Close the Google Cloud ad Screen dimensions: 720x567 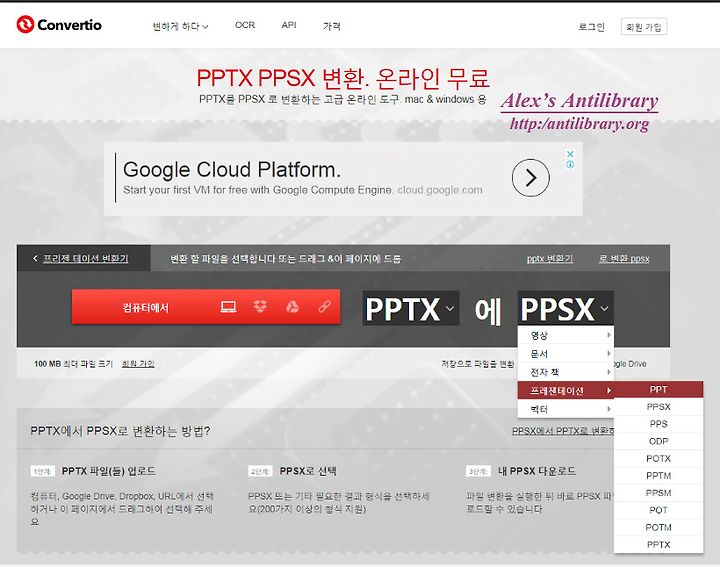tap(570, 154)
